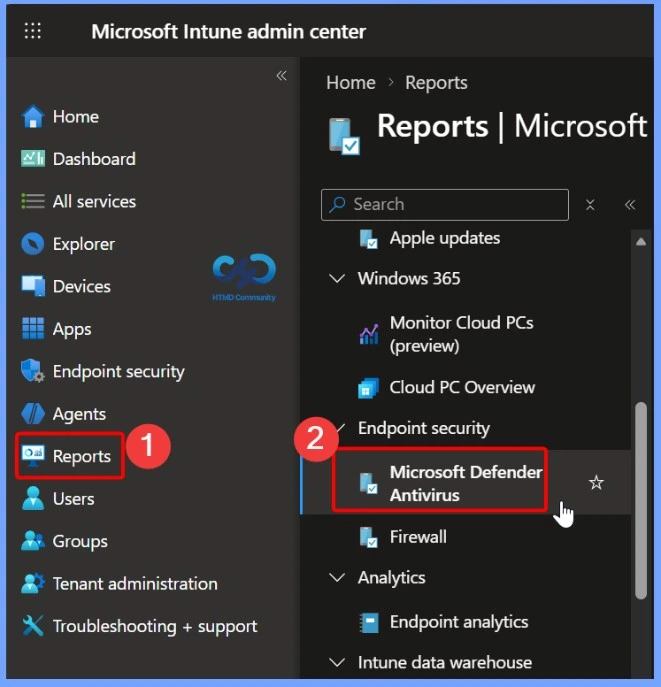Open the Firewall report
The height and width of the screenshot is (687, 661).
418,537
